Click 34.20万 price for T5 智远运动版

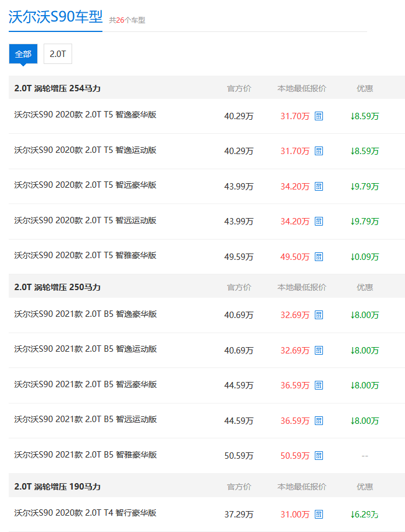point(294,222)
